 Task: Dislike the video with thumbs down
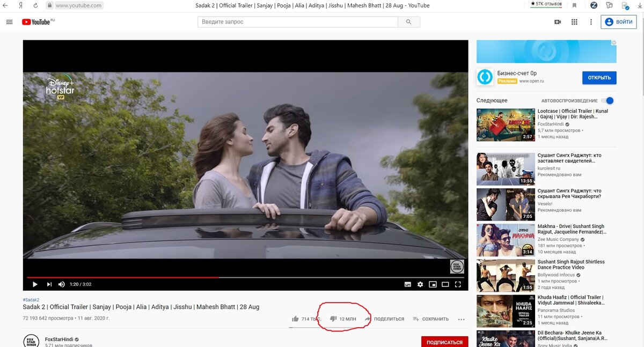click(333, 319)
